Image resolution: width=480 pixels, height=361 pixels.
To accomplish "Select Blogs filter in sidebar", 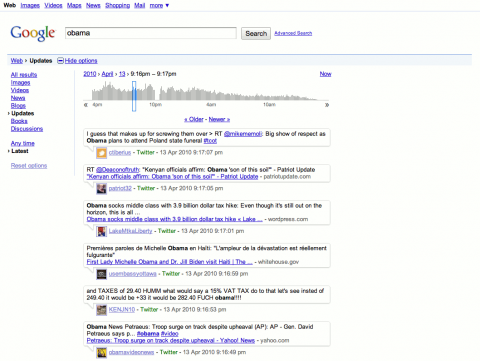I will coord(18,106).
